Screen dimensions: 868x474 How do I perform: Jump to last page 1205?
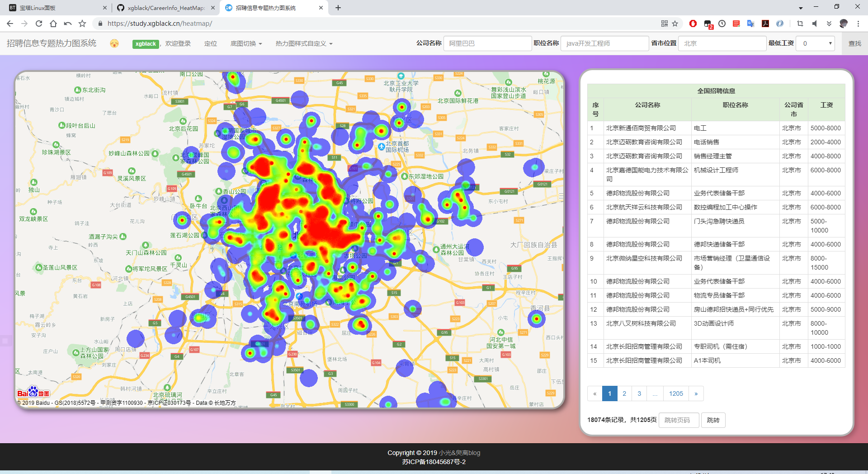[676, 393]
